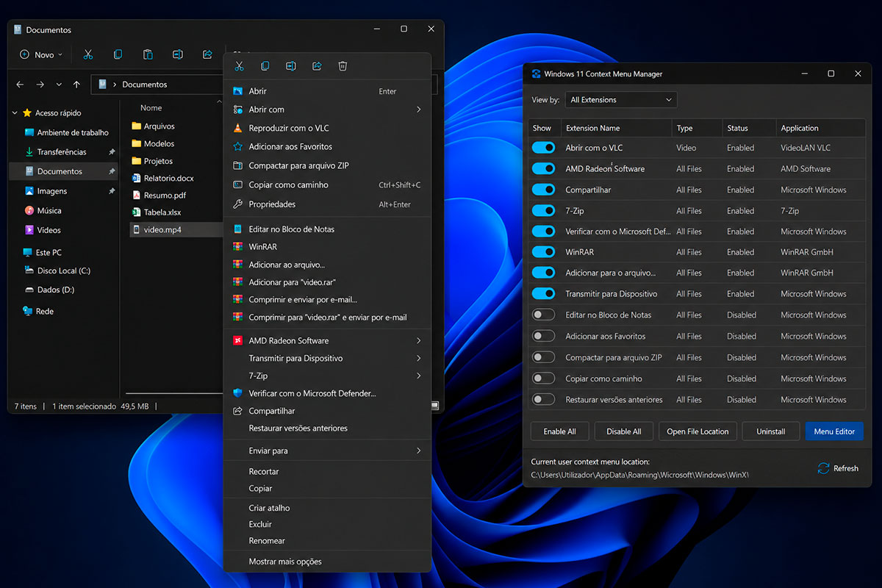Click the delete trash icon in context menu

[343, 66]
